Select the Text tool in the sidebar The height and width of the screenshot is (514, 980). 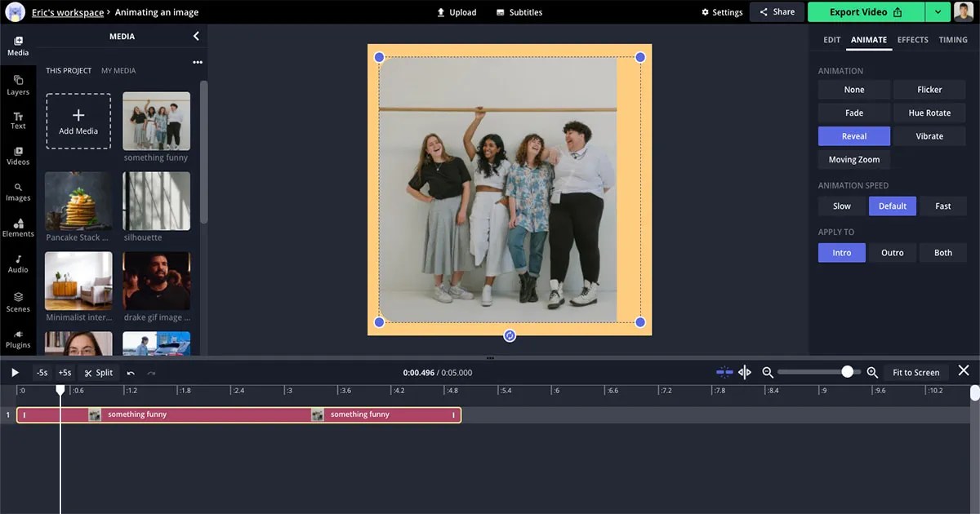tap(18, 120)
